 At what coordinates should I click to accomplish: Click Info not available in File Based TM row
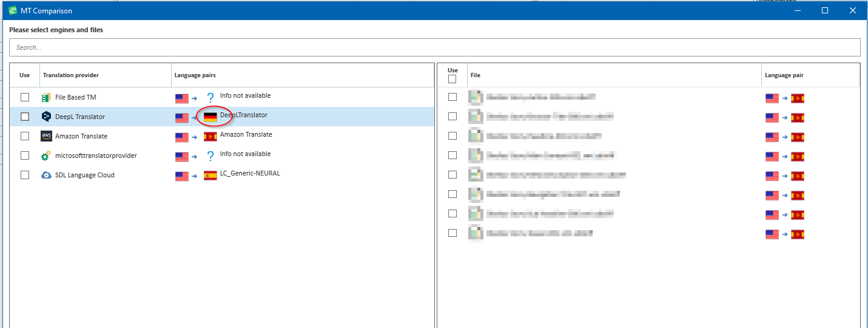(245, 95)
